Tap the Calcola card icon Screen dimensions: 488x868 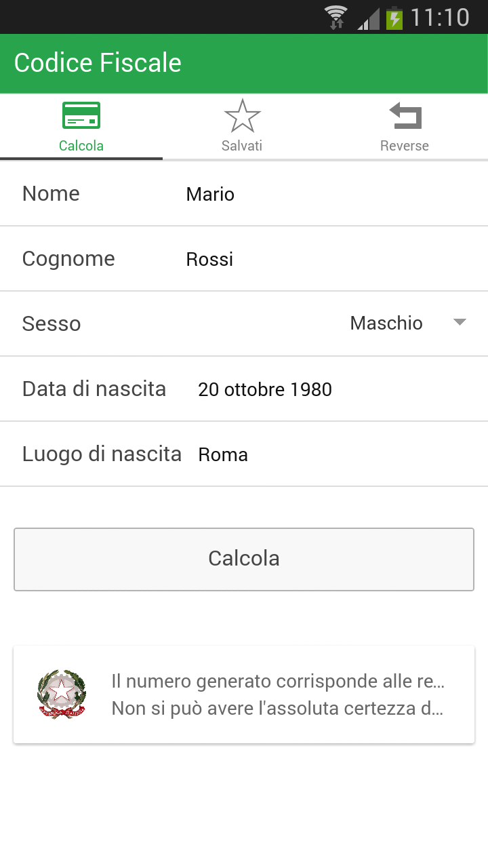(x=81, y=115)
